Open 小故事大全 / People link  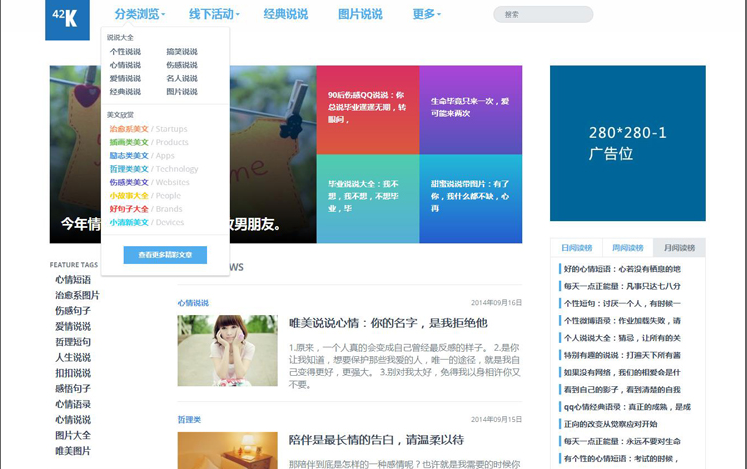(145, 195)
